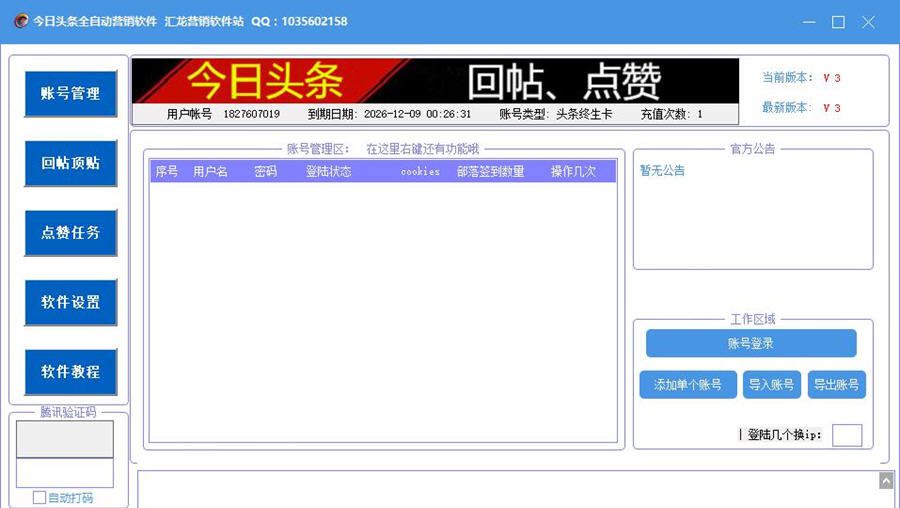Focus the 登陆几个换ip input box

point(847,435)
